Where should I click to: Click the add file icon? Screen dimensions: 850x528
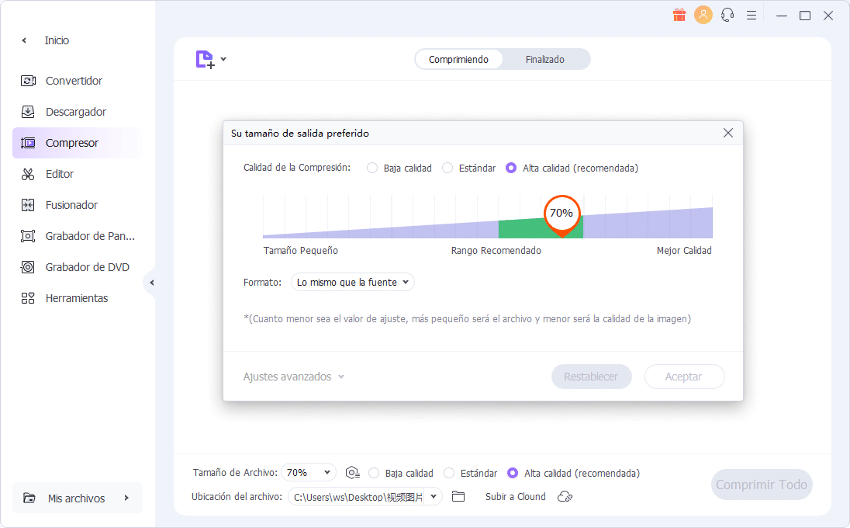point(205,60)
